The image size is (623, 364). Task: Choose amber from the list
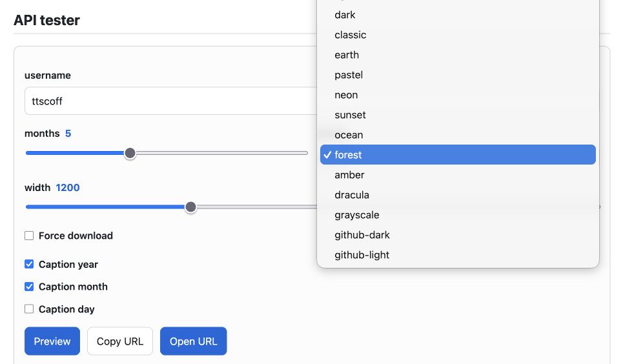click(458, 175)
